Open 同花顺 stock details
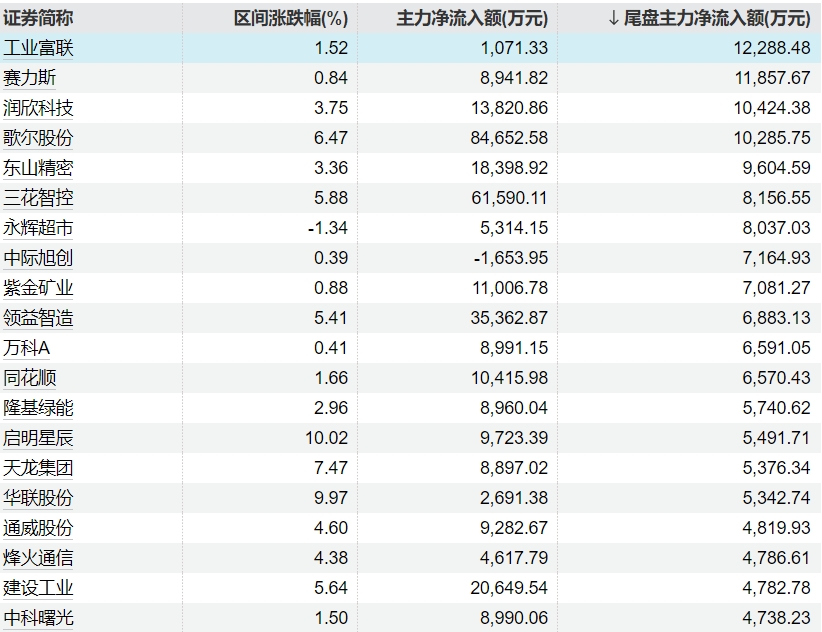This screenshot has width=822, height=632. click(30, 378)
